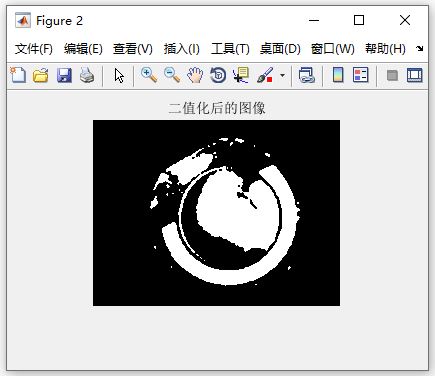Image resolution: width=435 pixels, height=376 pixels.
Task: Toggle the Link Plot tool
Action: 307,75
